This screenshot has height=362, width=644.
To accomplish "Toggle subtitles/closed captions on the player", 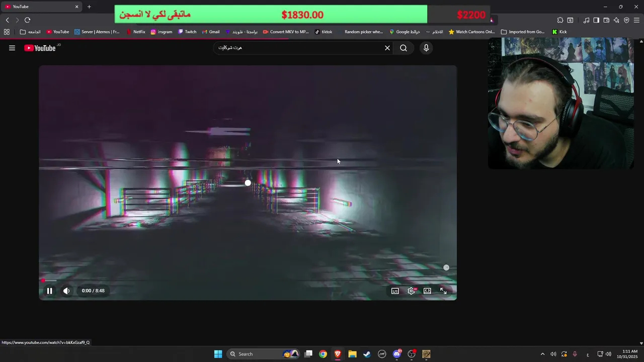I will pos(395,291).
